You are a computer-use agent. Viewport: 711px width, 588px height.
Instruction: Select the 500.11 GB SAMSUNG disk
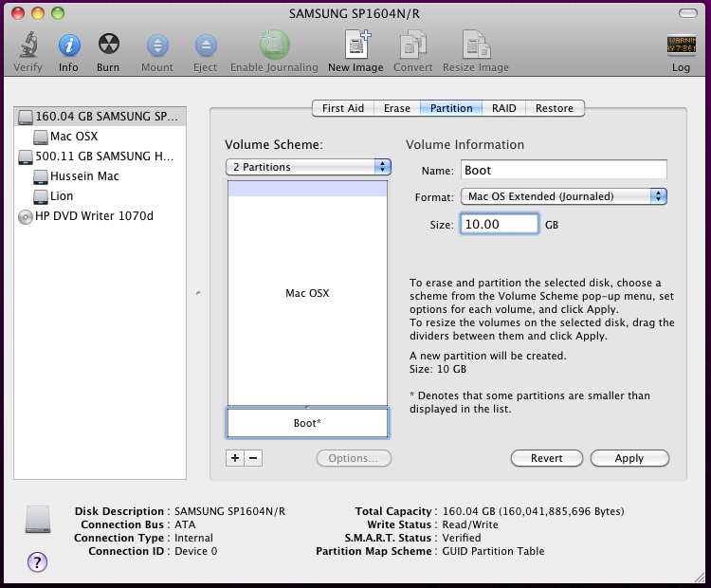tap(100, 156)
